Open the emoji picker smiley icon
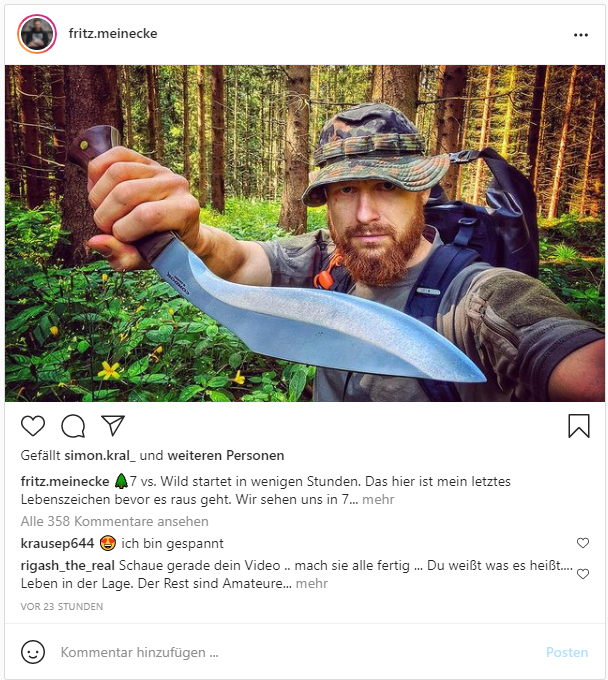Screen dimensions: 608x680 [33, 652]
